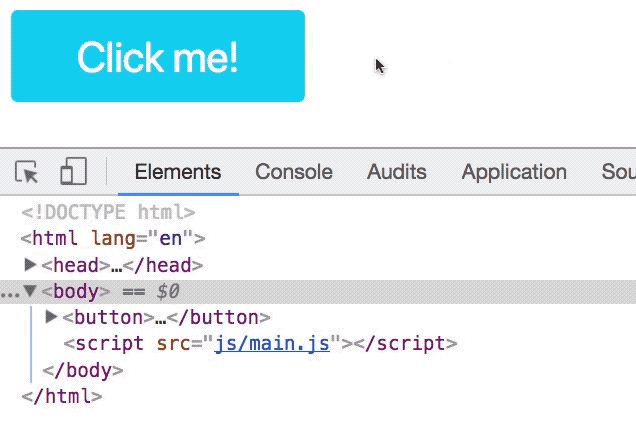This screenshot has height=424, width=636.
Task: Select the closing html tag line
Action: coord(62,396)
